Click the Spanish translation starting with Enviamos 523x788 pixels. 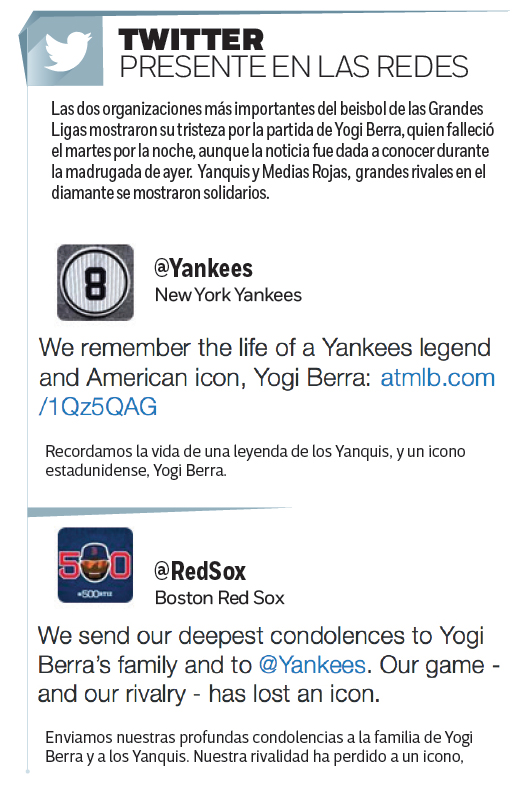tap(259, 747)
